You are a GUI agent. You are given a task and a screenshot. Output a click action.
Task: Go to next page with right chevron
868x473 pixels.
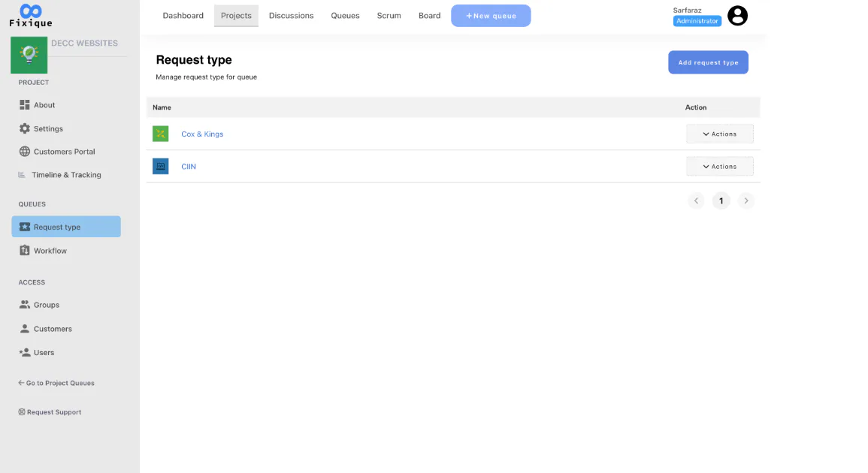(746, 200)
